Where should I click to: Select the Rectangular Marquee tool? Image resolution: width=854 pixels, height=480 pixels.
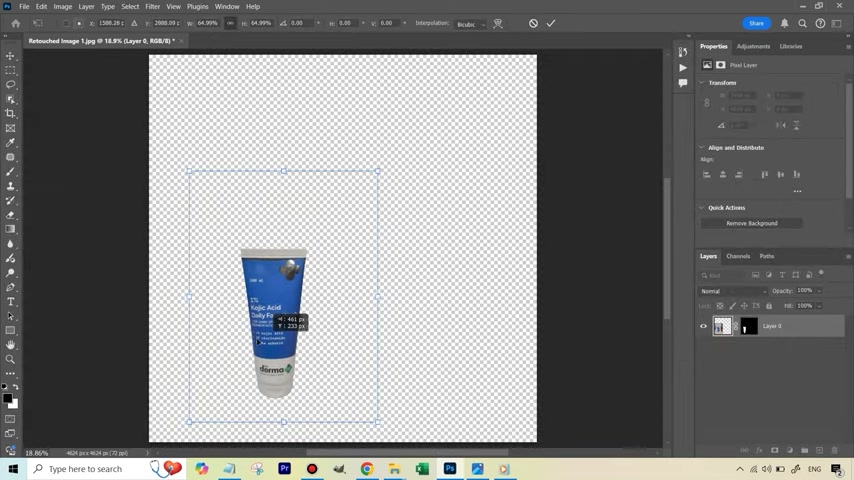click(10, 70)
